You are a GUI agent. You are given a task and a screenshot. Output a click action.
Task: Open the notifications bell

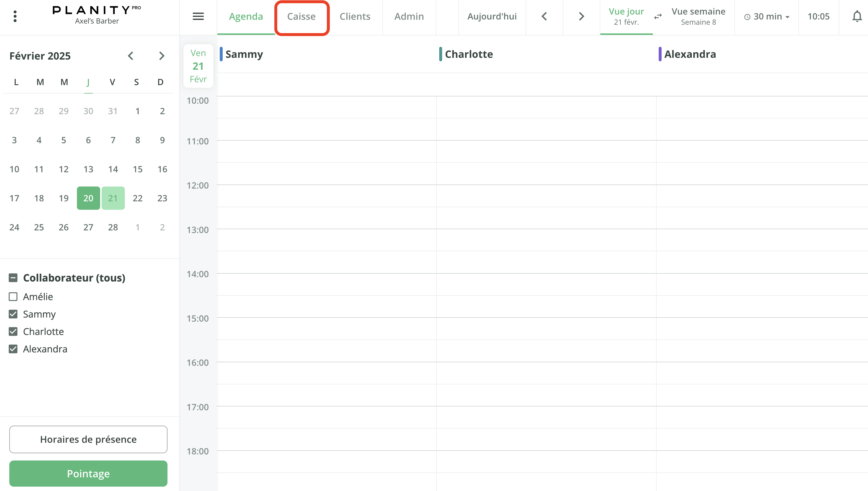point(857,16)
